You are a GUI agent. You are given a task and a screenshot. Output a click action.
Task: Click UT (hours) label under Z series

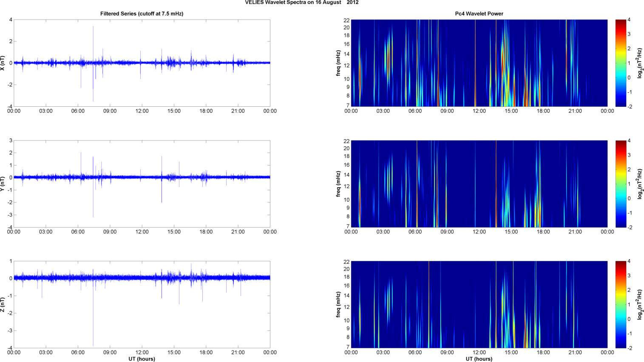142,359
